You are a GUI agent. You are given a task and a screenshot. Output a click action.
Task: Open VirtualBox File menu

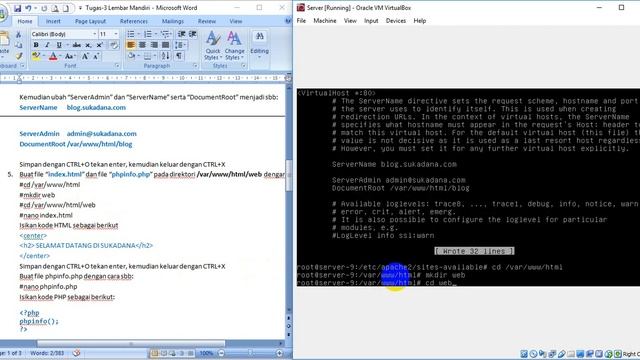click(x=301, y=21)
